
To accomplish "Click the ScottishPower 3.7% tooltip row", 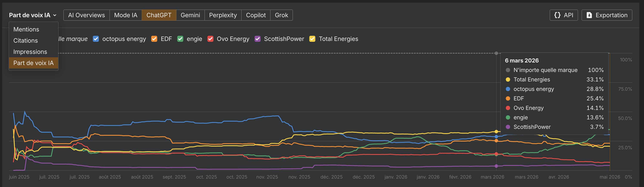I will tap(554, 127).
